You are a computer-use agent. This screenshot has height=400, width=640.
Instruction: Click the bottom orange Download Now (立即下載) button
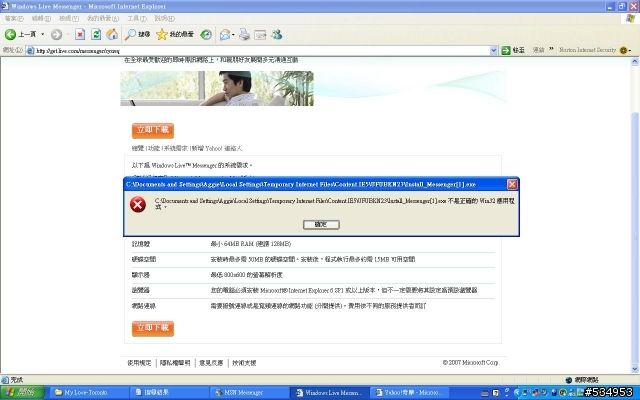(153, 329)
